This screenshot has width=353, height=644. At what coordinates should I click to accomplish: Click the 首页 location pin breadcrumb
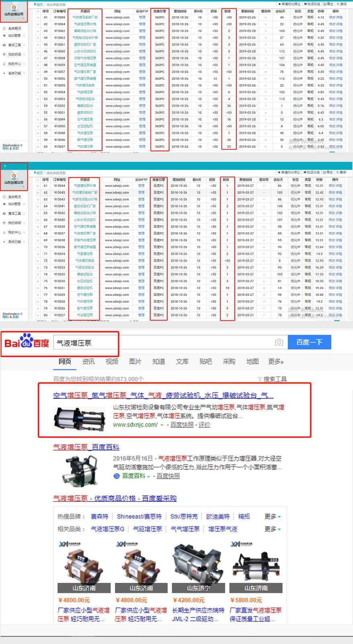[35, 4]
